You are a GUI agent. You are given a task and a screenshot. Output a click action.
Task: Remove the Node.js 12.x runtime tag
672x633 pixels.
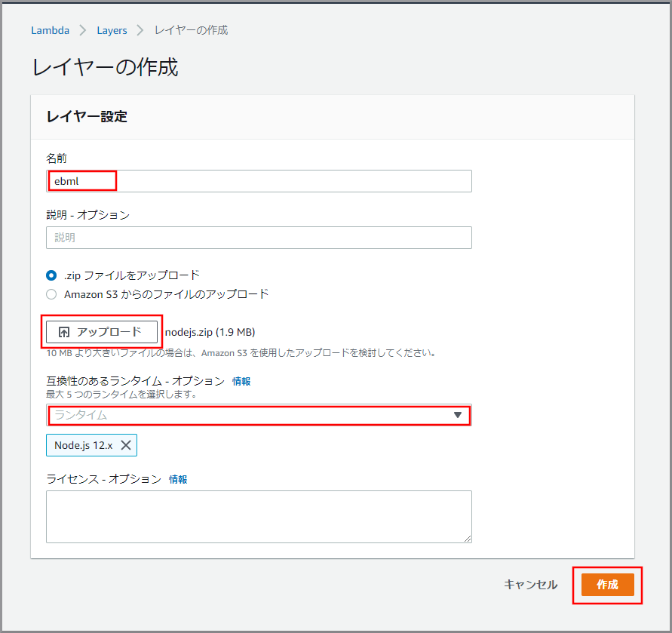pyautogui.click(x=126, y=445)
